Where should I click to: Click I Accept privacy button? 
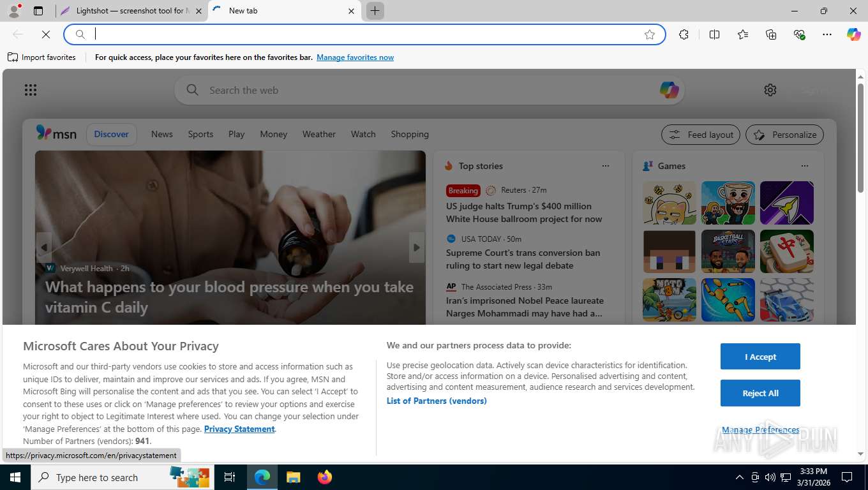click(x=760, y=357)
